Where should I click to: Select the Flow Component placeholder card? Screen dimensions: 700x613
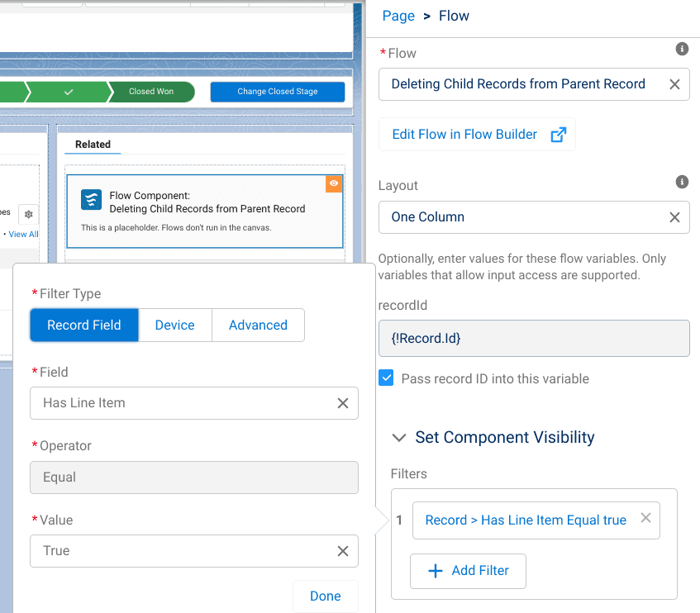pyautogui.click(x=205, y=211)
